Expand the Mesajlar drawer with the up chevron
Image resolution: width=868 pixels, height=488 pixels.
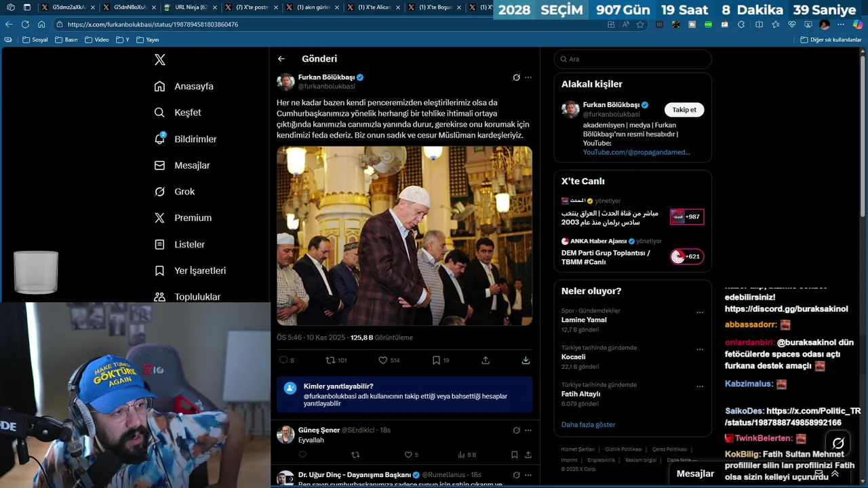[835, 474]
